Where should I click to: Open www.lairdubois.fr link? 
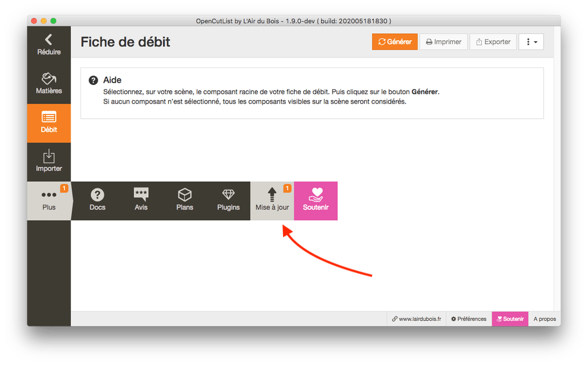click(x=416, y=319)
